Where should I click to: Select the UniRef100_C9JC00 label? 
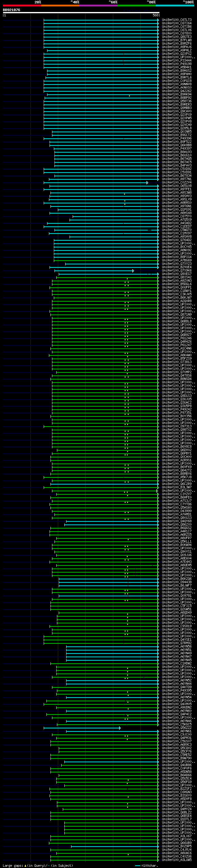click(177, 734)
